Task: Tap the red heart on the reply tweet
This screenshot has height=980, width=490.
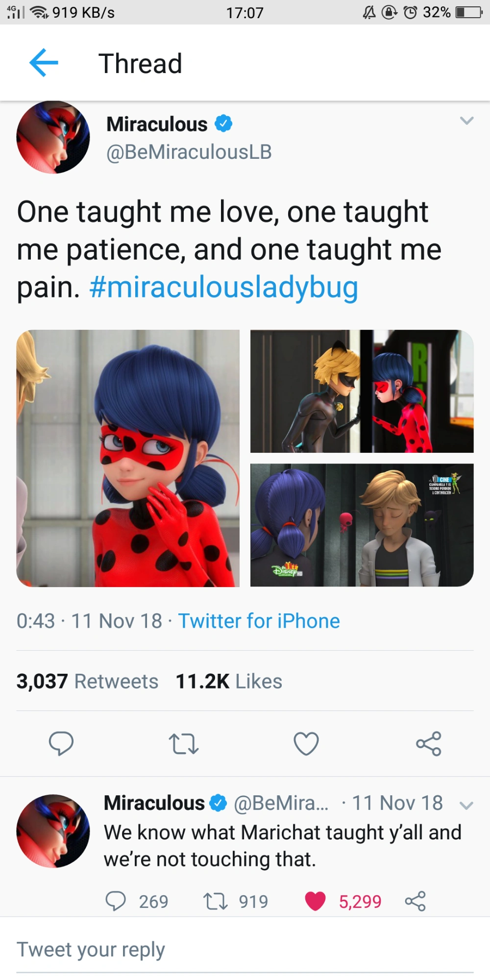Action: [x=317, y=901]
